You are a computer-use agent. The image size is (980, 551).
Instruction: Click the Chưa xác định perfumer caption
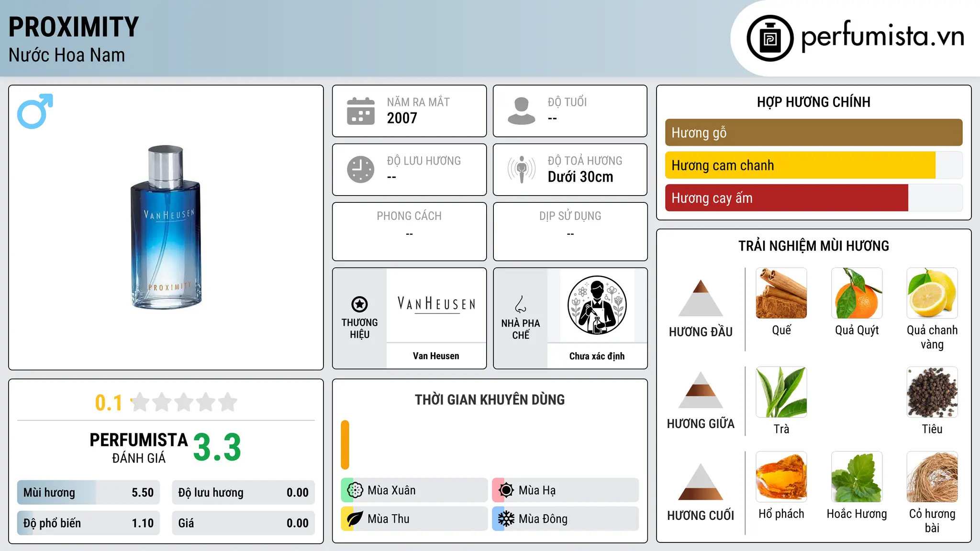point(597,356)
